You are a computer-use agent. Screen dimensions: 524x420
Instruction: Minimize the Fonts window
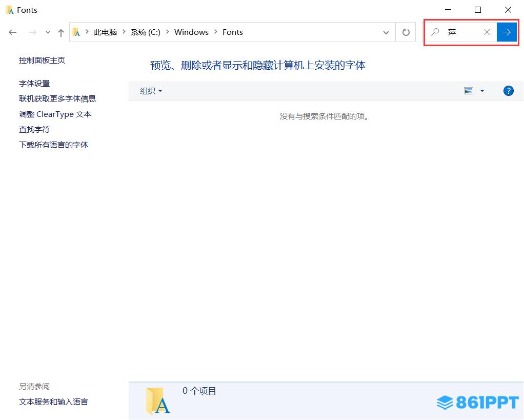pyautogui.click(x=448, y=10)
